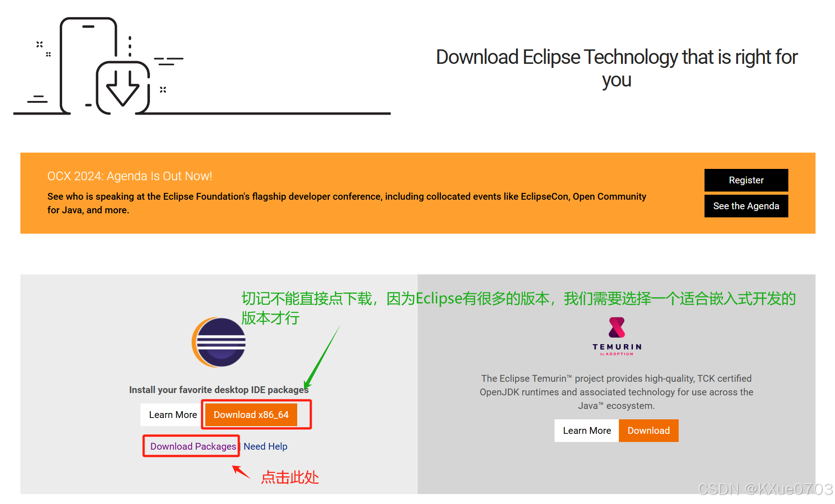This screenshot has height=504, width=835.
Task: Open See the Agenda button
Action: pos(746,206)
